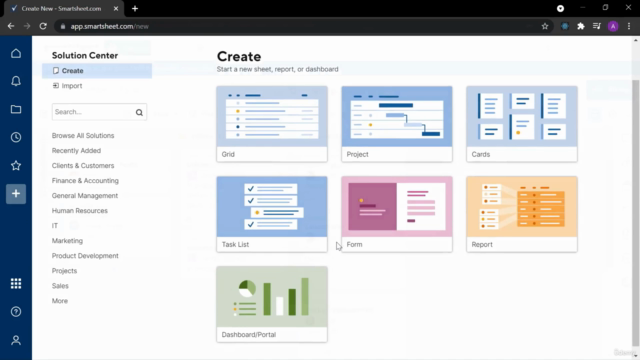Create a new Project sheet
The height and width of the screenshot is (360, 640).
point(397,124)
